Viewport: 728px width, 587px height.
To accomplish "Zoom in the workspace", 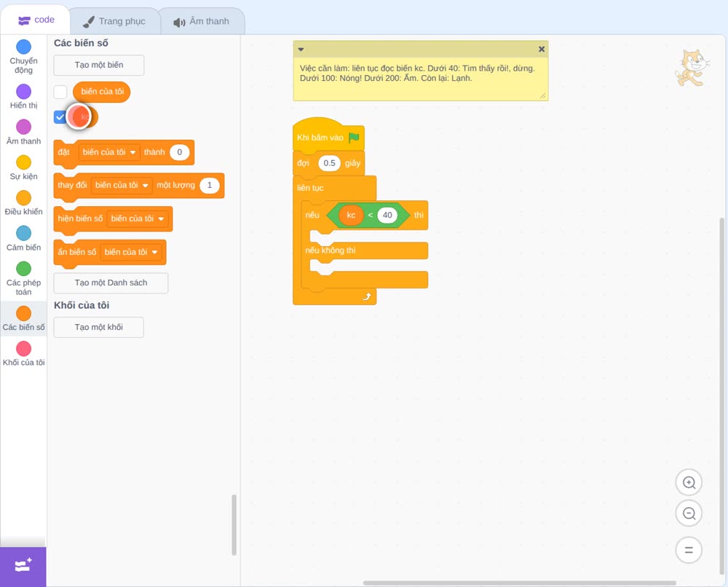I will [689, 483].
